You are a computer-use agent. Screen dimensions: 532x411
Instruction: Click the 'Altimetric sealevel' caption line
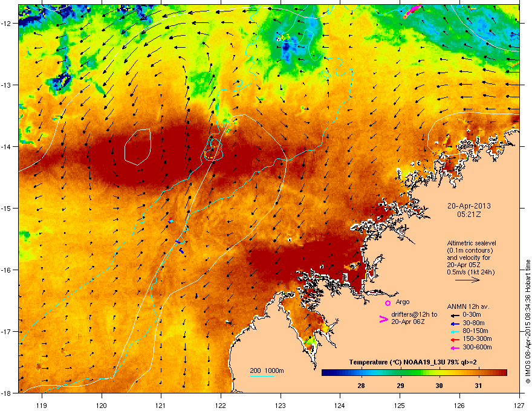click(472, 243)
